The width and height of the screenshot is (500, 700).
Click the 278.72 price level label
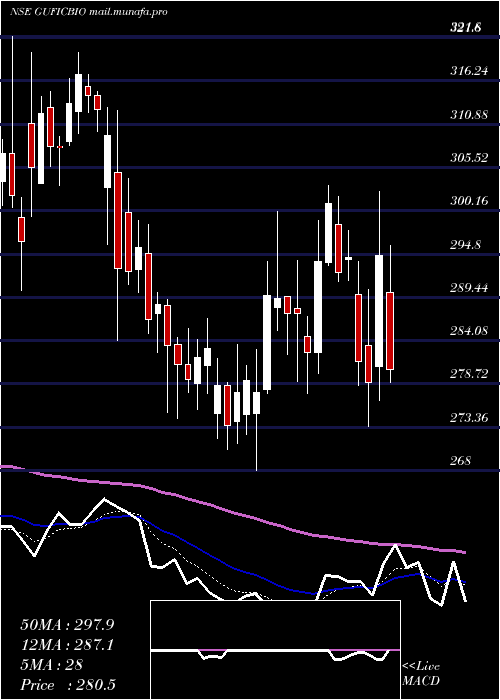(468, 375)
